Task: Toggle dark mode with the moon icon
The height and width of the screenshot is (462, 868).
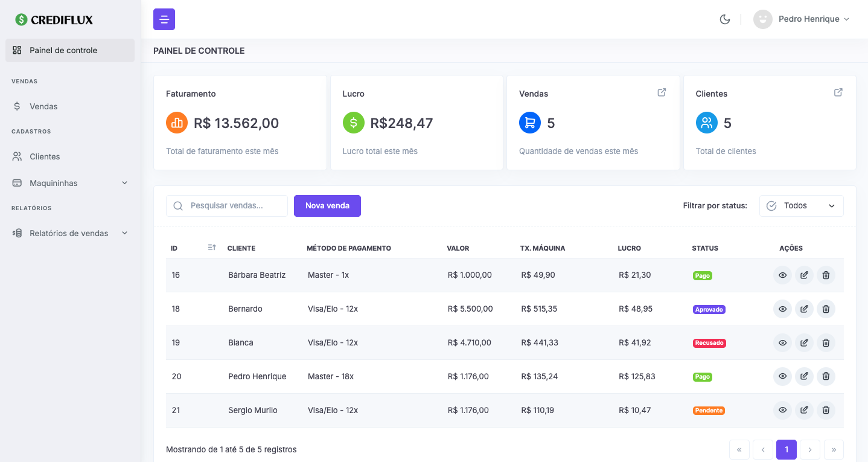Action: 725,19
